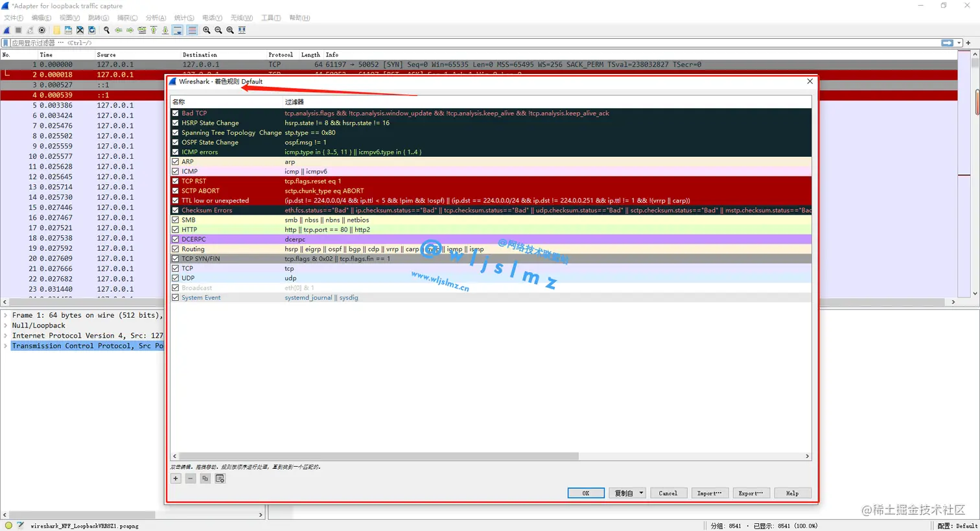980x531 pixels.
Task: Open the 捕获(C) menu
Action: tap(127, 18)
